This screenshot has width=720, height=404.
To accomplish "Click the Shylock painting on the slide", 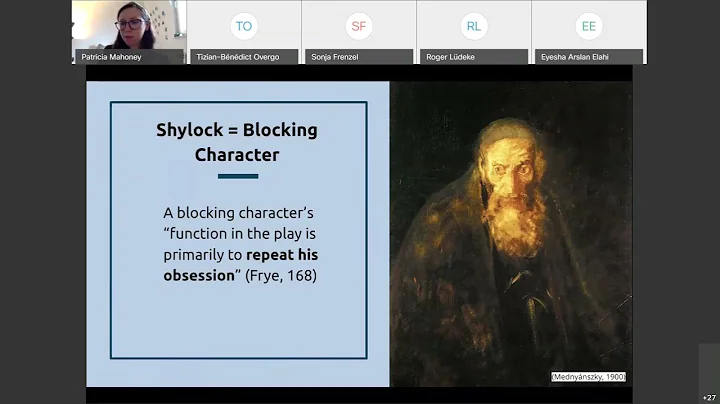I will click(511, 234).
